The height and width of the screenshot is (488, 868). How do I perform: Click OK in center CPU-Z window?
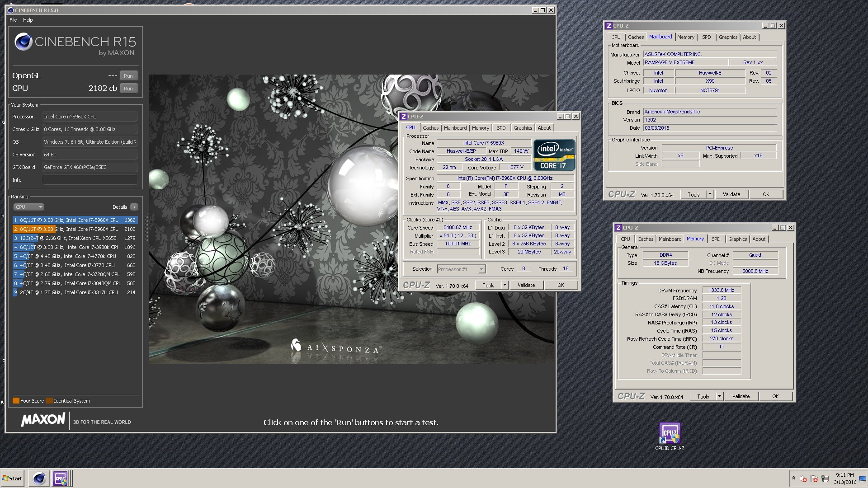[561, 285]
